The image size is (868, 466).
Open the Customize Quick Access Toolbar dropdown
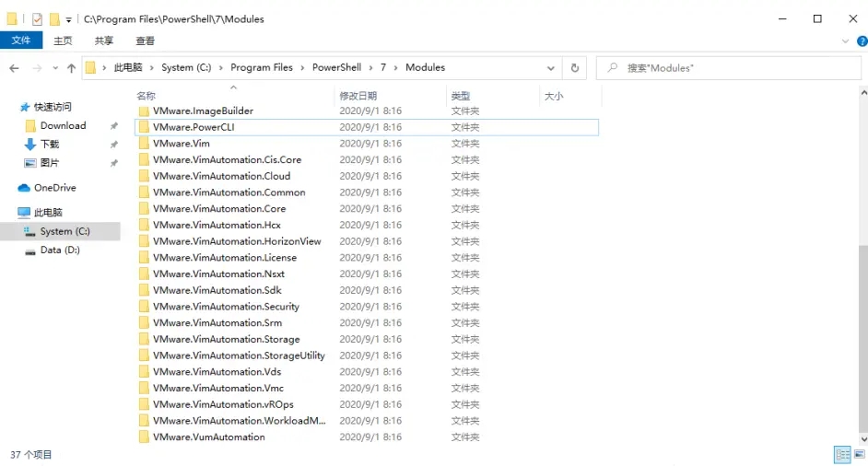68,20
